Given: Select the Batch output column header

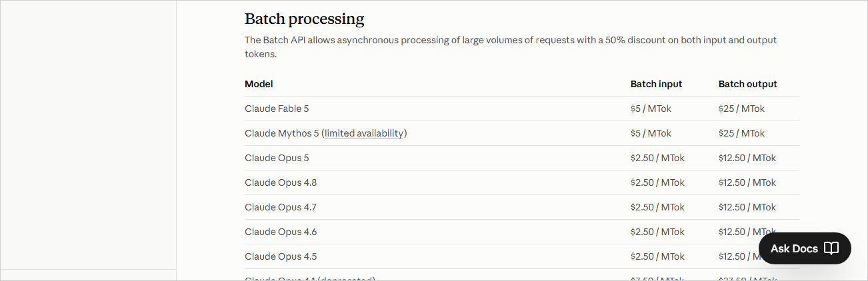Looking at the screenshot, I should pyautogui.click(x=748, y=84).
